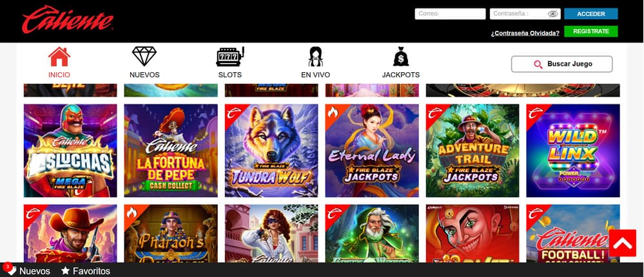Open the Wild Linx game tile
This screenshot has height=277, width=644.
pyautogui.click(x=573, y=151)
